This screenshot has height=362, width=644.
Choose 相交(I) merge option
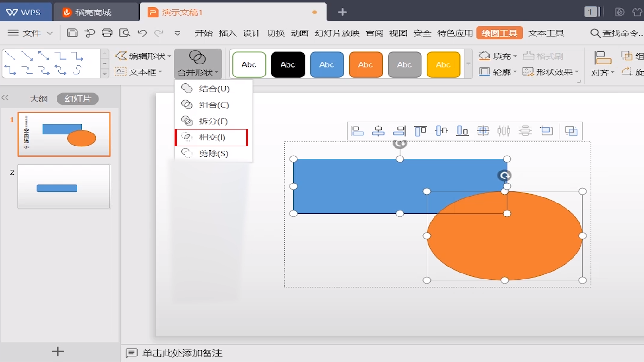[x=211, y=137]
